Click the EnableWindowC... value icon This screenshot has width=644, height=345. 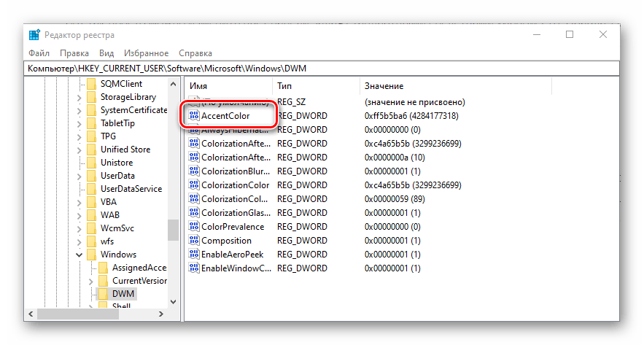[194, 268]
